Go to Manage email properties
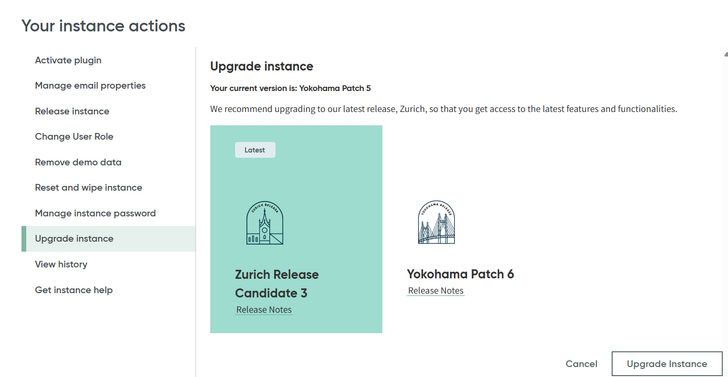This screenshot has width=728, height=377. click(90, 86)
